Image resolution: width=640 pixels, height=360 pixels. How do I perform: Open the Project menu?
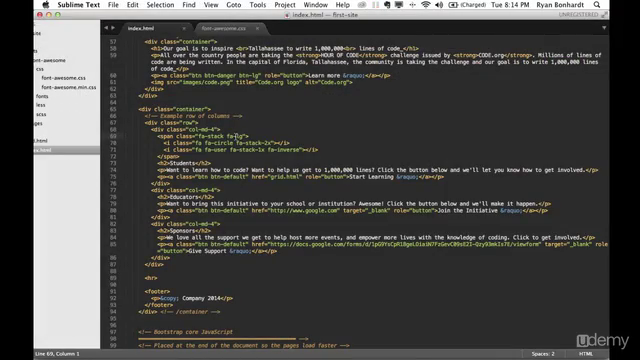[x=284, y=5]
